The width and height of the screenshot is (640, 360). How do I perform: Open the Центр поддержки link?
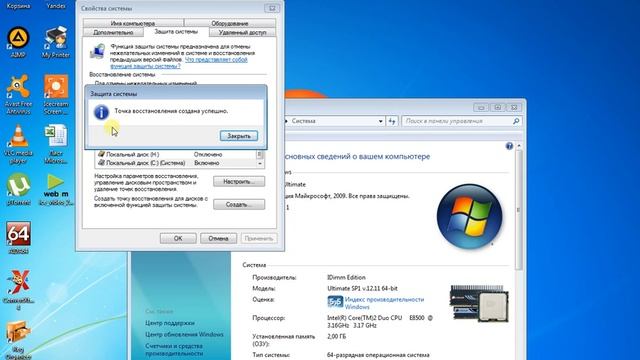pyautogui.click(x=170, y=323)
